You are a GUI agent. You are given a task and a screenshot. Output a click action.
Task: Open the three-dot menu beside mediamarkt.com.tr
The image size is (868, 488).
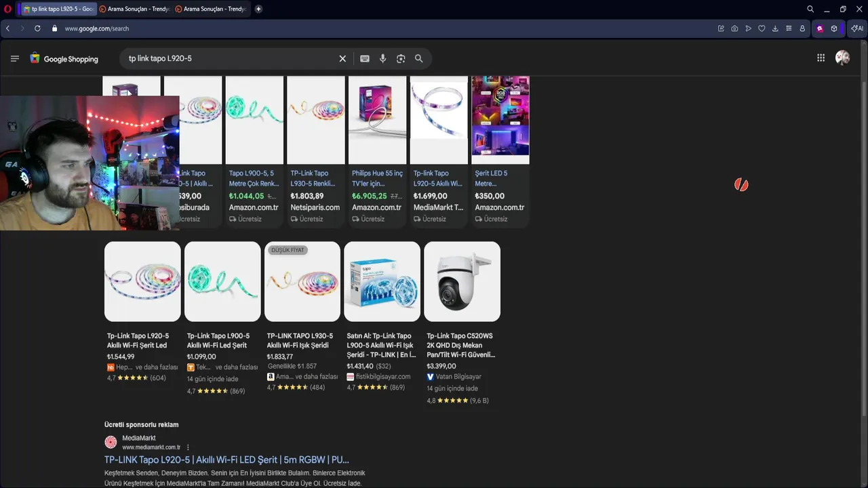(188, 447)
